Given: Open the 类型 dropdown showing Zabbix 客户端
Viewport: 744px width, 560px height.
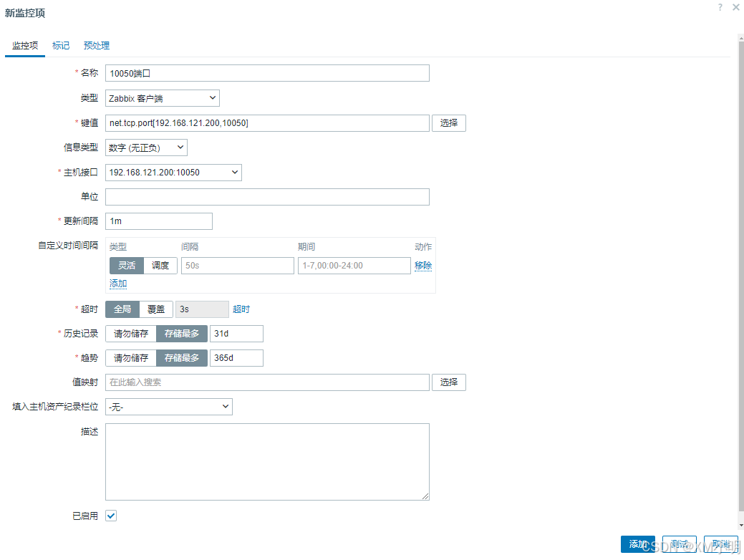Looking at the screenshot, I should tap(163, 98).
